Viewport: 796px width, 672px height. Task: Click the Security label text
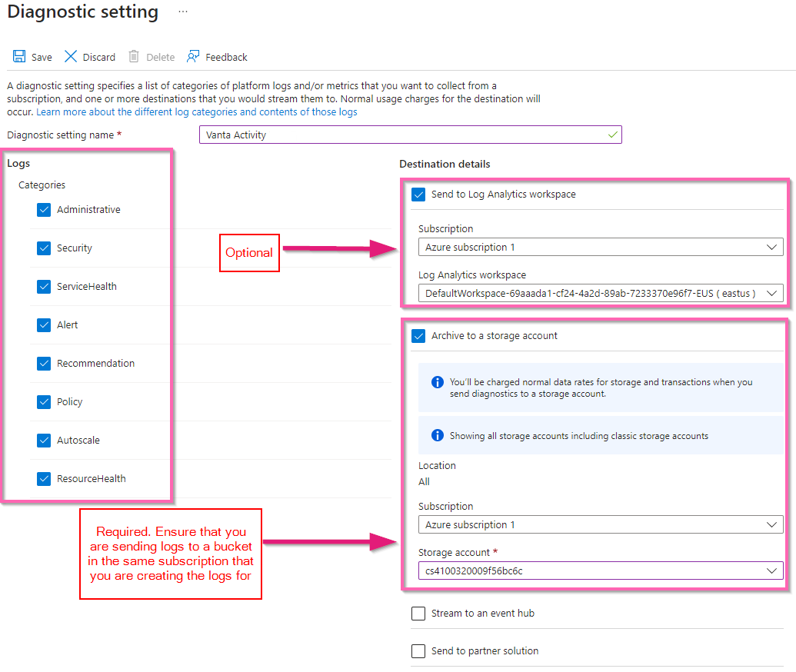[74, 248]
